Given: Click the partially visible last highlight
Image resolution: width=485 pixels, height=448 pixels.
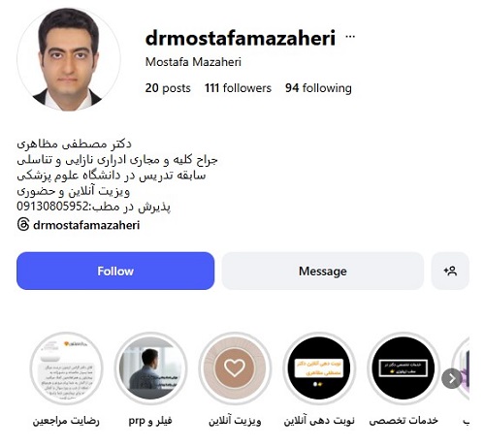Looking at the screenshot, I should coord(463,368).
